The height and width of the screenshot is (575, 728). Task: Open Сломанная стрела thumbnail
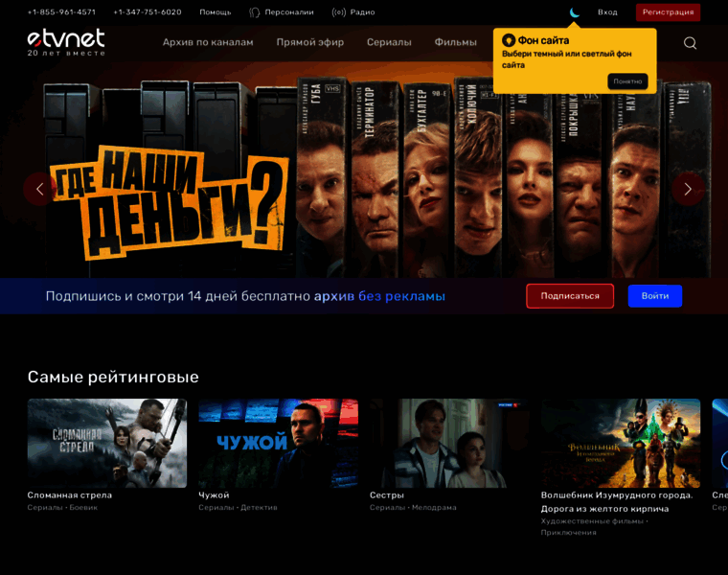pos(107,443)
